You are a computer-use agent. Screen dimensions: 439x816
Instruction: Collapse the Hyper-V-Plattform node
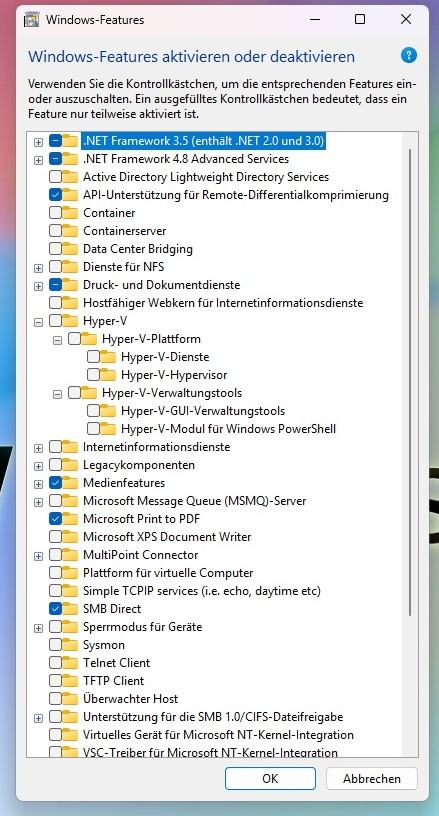point(57,340)
